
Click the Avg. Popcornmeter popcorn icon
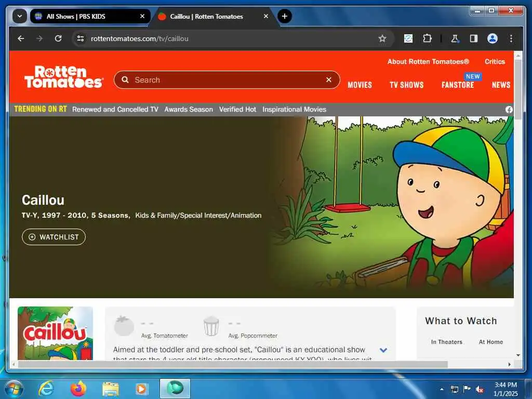(x=211, y=326)
